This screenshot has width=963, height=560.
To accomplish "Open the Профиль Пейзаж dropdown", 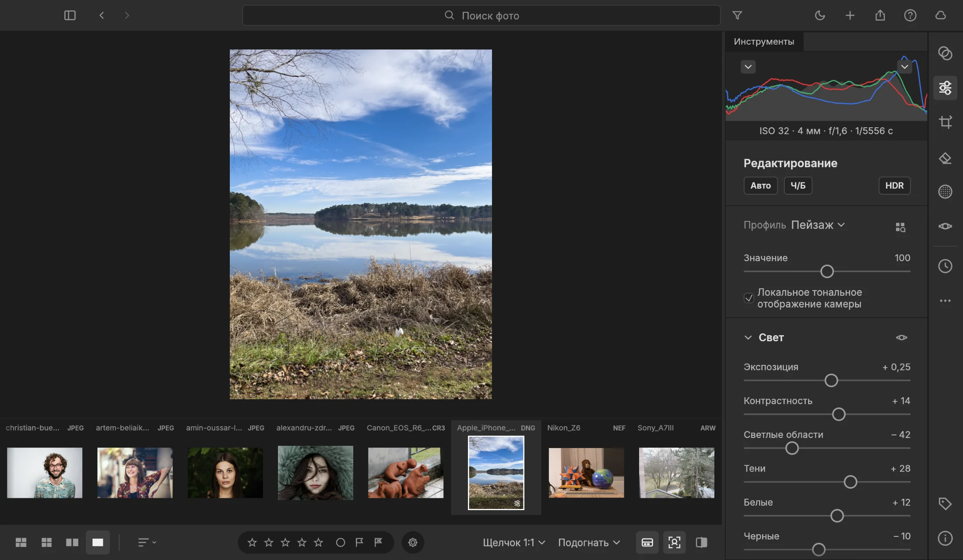I will (x=818, y=225).
